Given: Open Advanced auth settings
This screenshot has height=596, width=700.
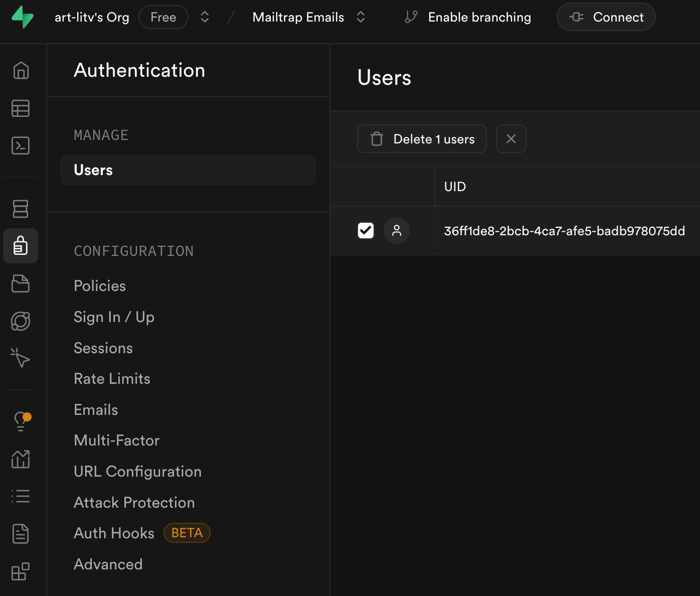Looking at the screenshot, I should tap(108, 564).
